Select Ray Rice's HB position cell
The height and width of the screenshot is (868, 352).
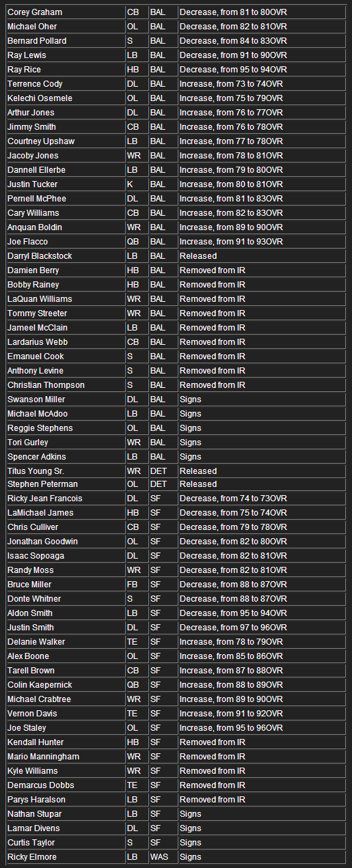tap(136, 70)
